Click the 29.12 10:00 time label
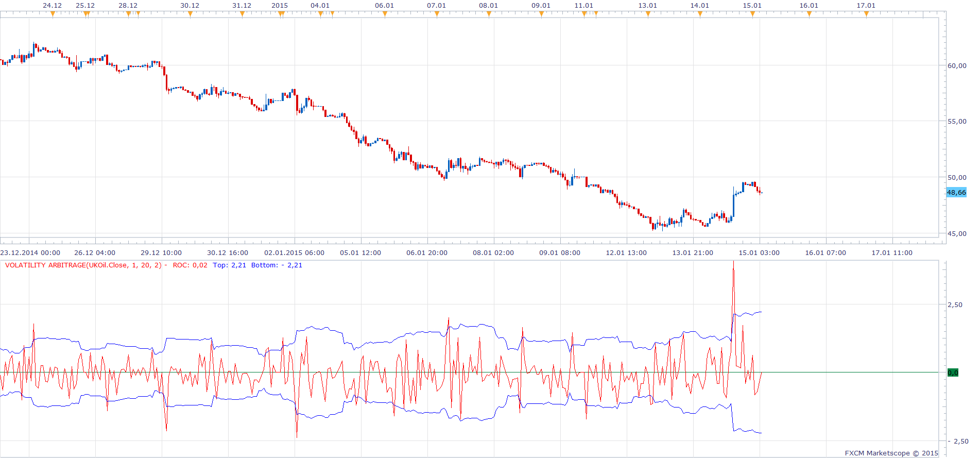 point(161,252)
